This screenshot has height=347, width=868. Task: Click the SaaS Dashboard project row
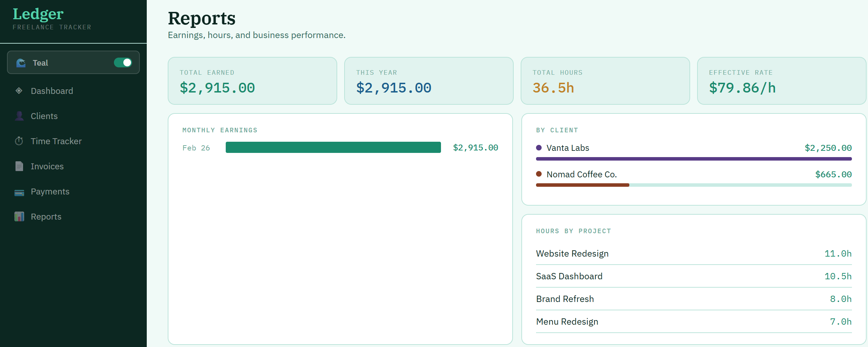[694, 276]
